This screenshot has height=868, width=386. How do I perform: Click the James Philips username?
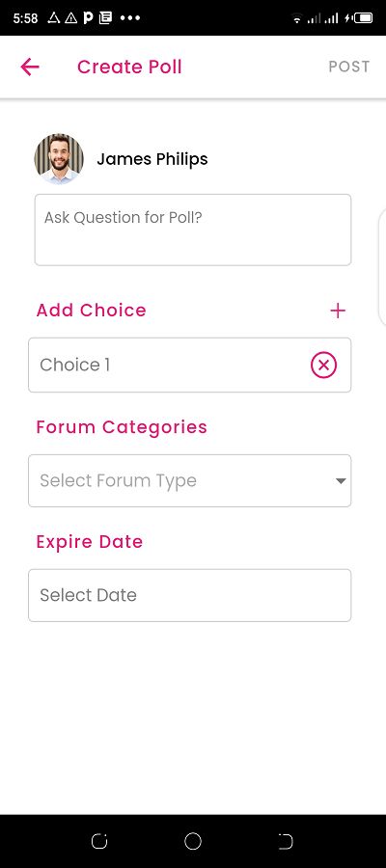(x=152, y=159)
